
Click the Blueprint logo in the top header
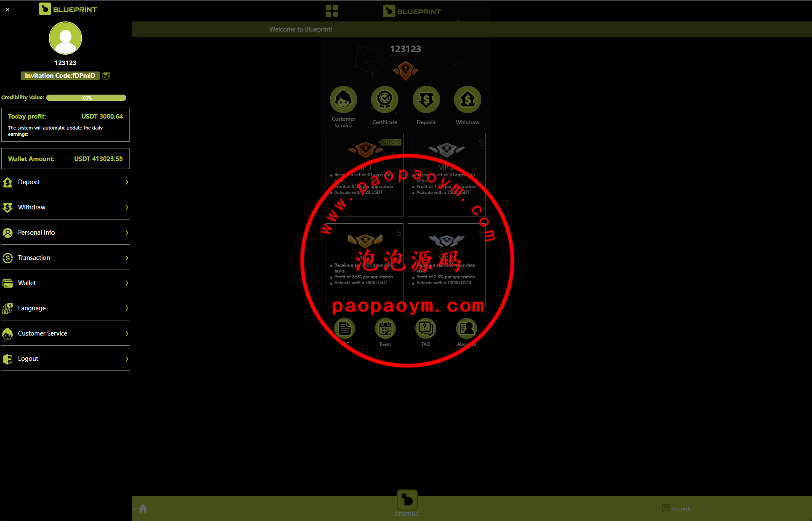[412, 11]
